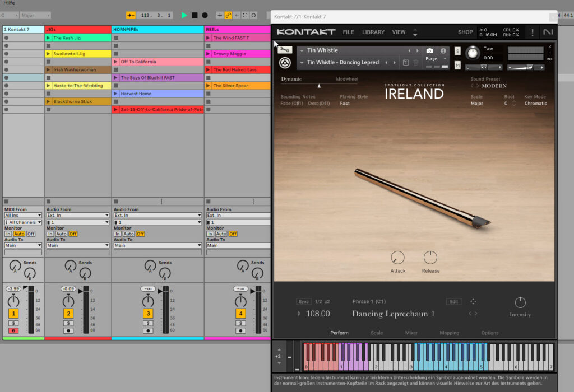Click the Edit button for Phrase 1

(x=454, y=301)
